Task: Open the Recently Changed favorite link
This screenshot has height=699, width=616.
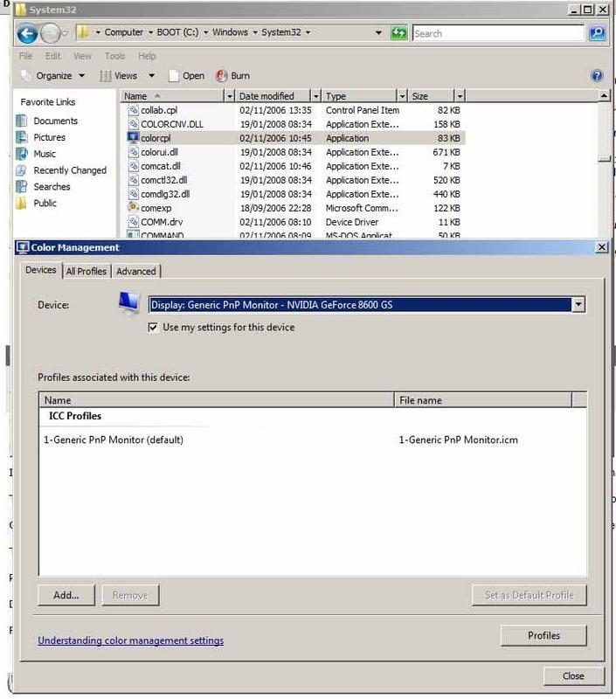Action: (69, 170)
